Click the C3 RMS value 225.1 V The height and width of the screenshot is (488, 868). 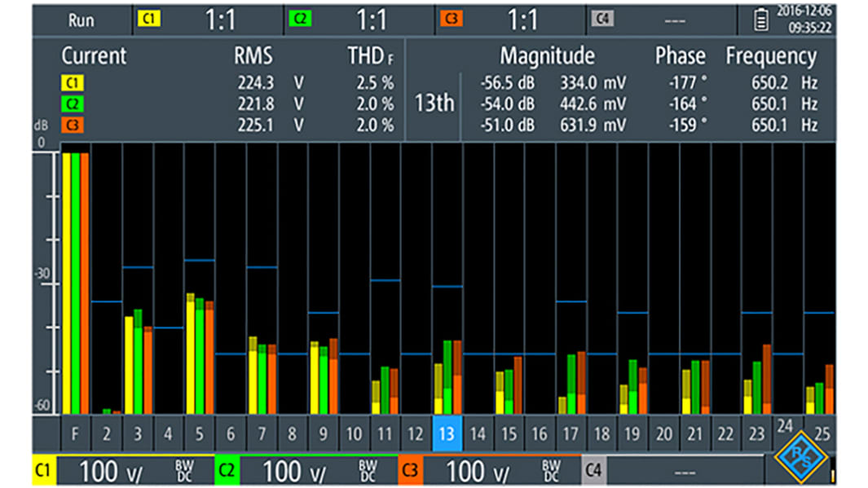pos(271,125)
